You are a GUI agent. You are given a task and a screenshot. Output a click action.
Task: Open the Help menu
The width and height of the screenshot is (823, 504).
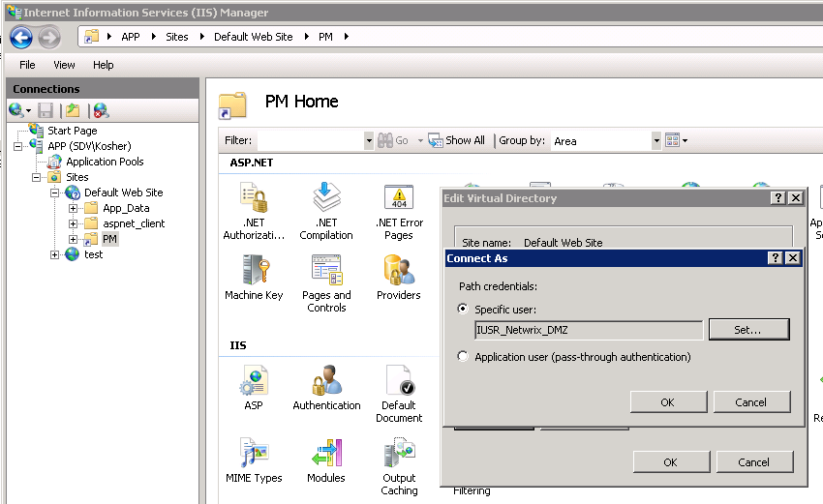[104, 65]
